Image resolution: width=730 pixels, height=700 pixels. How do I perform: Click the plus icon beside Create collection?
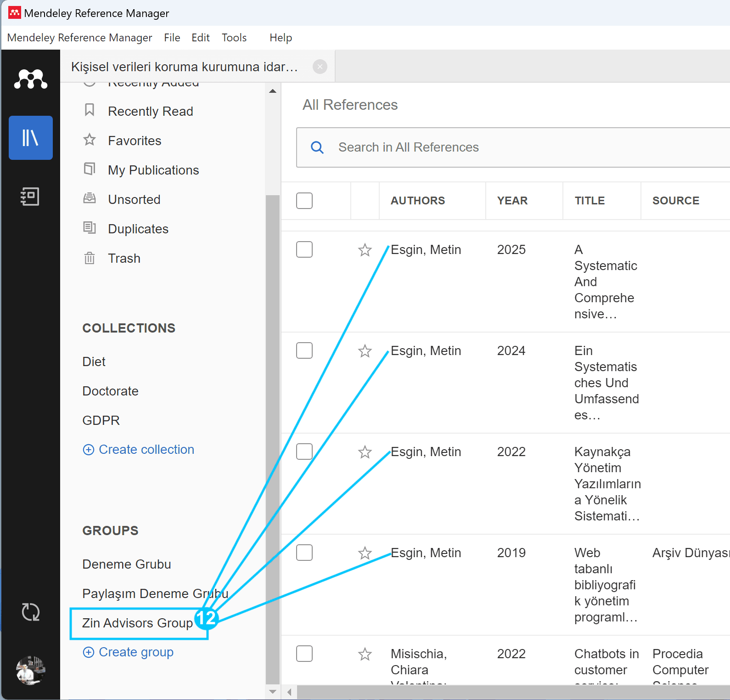tap(88, 450)
